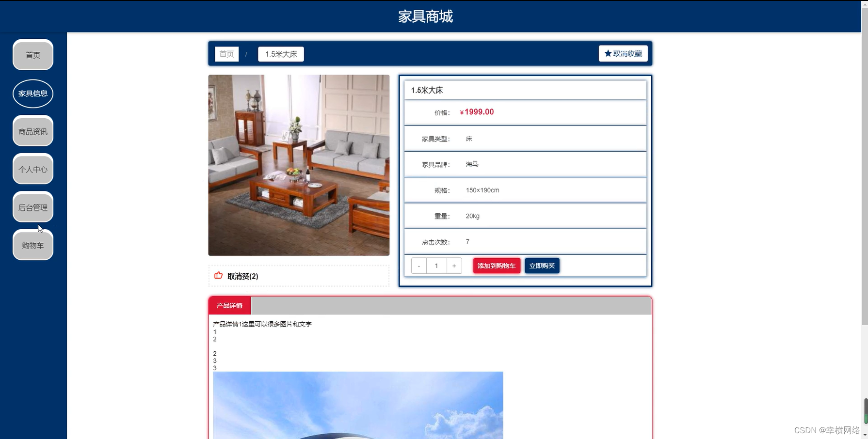Click the star icon next to 取消收藏
The height and width of the screenshot is (439, 868).
(608, 53)
